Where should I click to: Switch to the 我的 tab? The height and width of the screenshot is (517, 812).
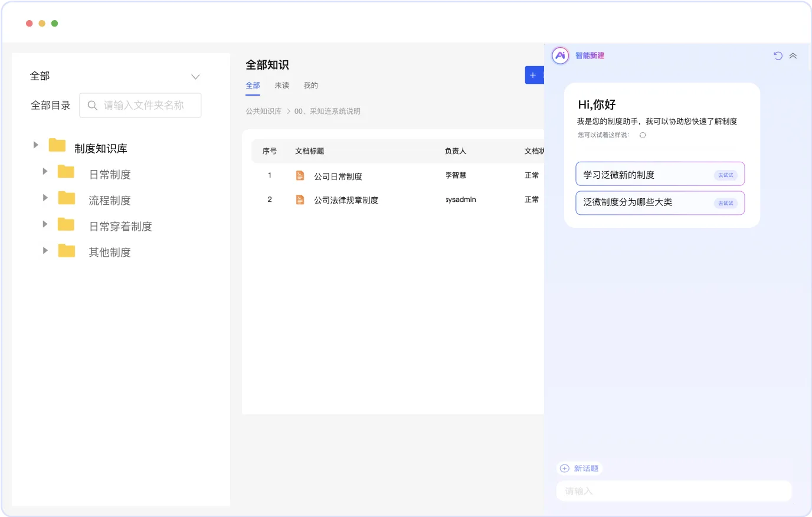click(x=311, y=86)
